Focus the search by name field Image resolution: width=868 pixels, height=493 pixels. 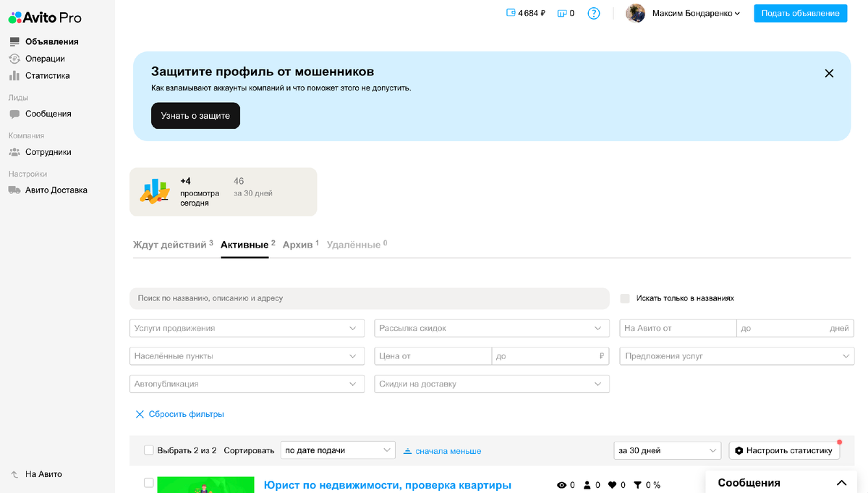tap(370, 298)
